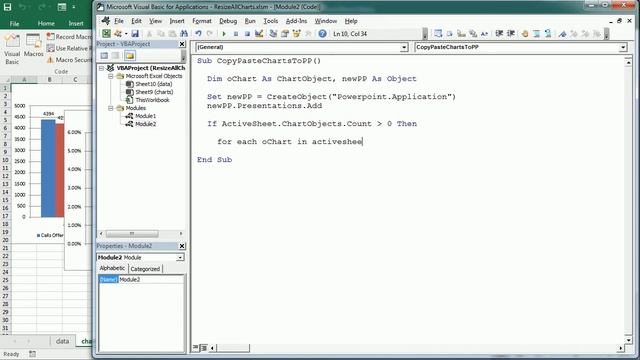This screenshot has height=360, width=640.
Task: Close the Project - VBAProject panel
Action: point(182,44)
